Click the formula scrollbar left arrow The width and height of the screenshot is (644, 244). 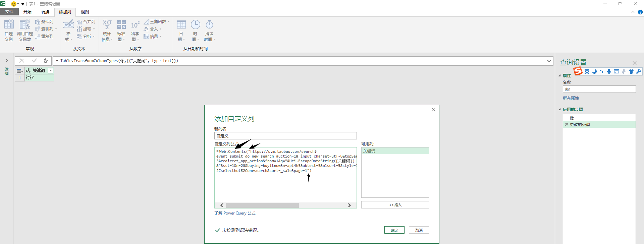click(x=222, y=205)
